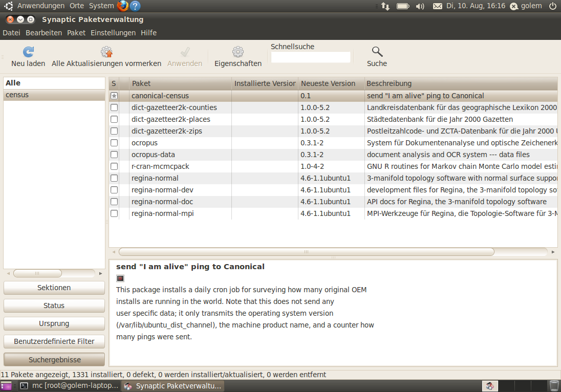Sort by Installierte Version column header
This screenshot has width=561, height=392.
tap(265, 83)
